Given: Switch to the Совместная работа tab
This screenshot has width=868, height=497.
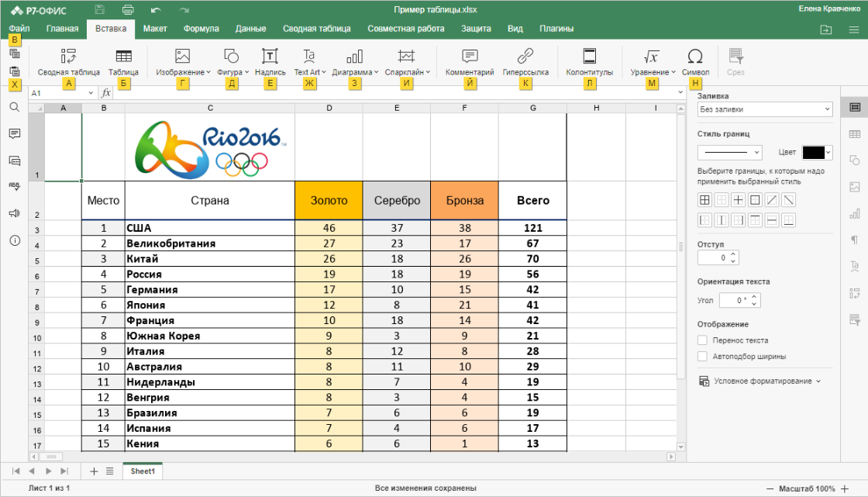Looking at the screenshot, I should coord(406,29).
